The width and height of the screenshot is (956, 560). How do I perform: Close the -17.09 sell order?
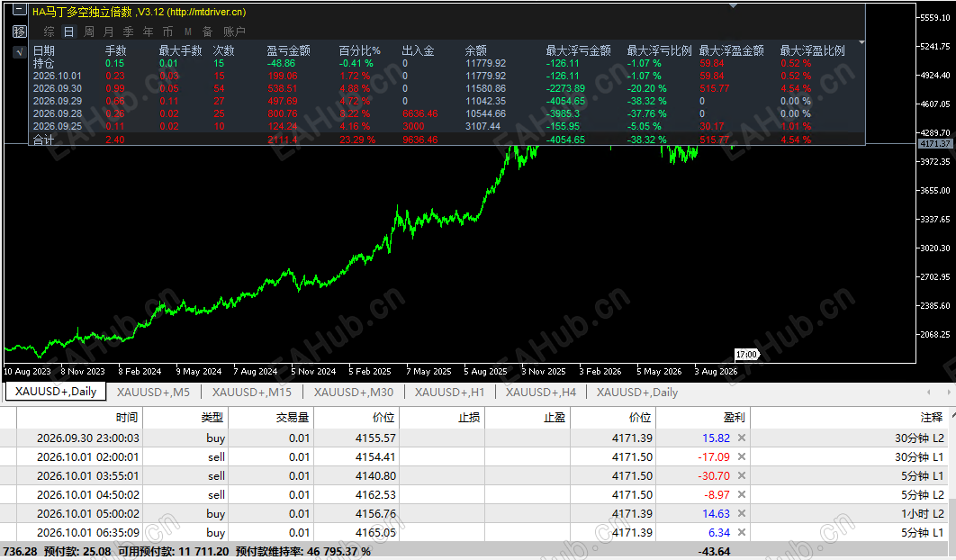[x=742, y=456]
